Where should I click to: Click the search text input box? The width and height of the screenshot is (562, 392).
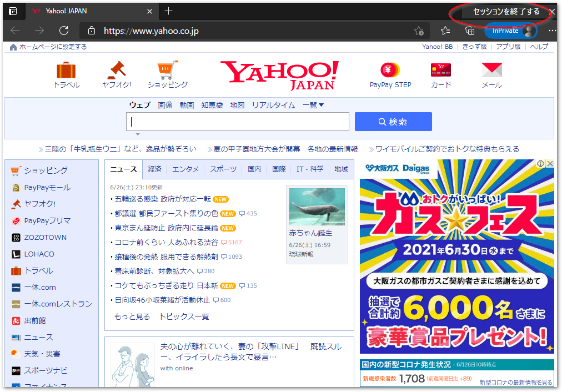pos(238,122)
